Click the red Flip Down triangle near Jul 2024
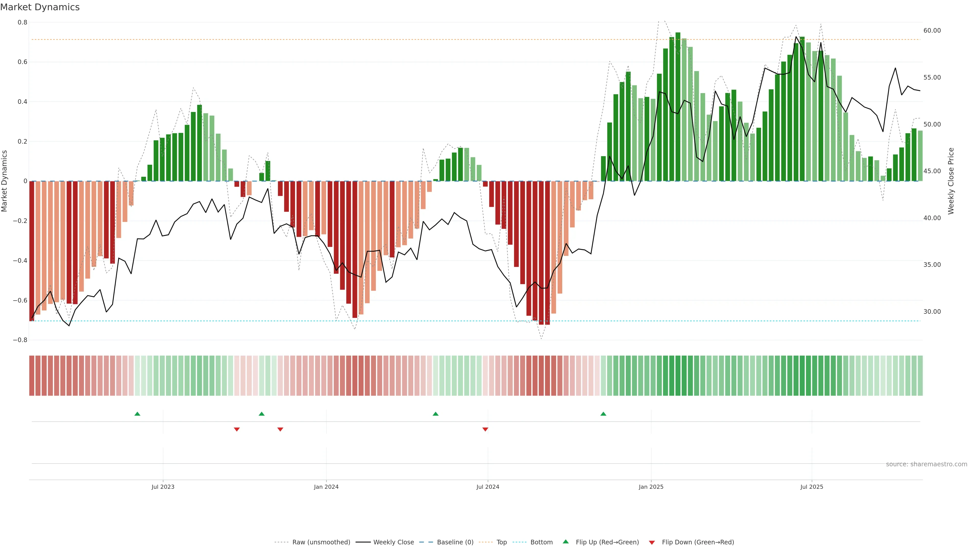 point(485,429)
